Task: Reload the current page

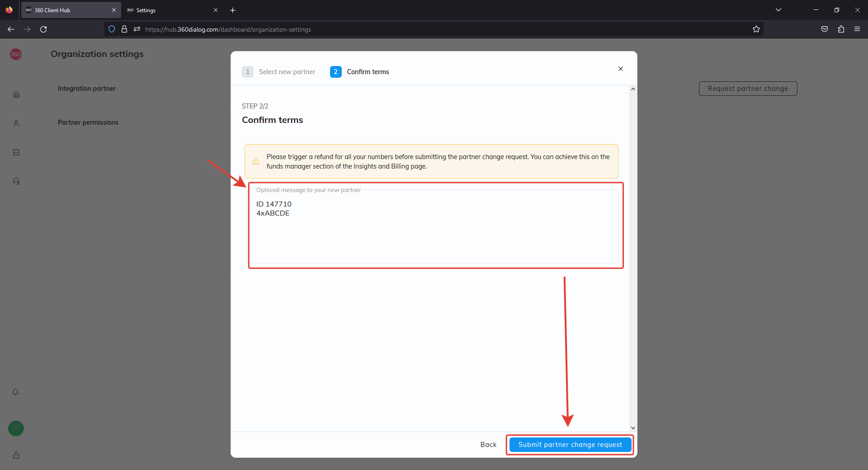Action: (x=43, y=29)
